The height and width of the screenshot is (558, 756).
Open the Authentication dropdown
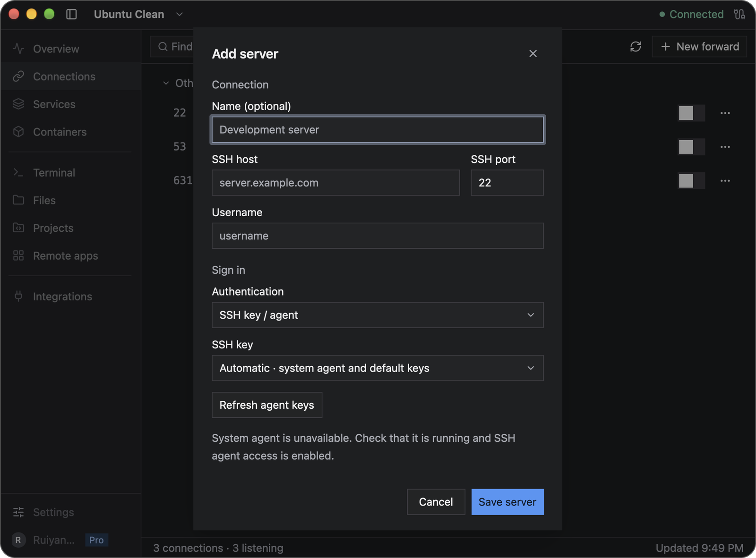378,315
